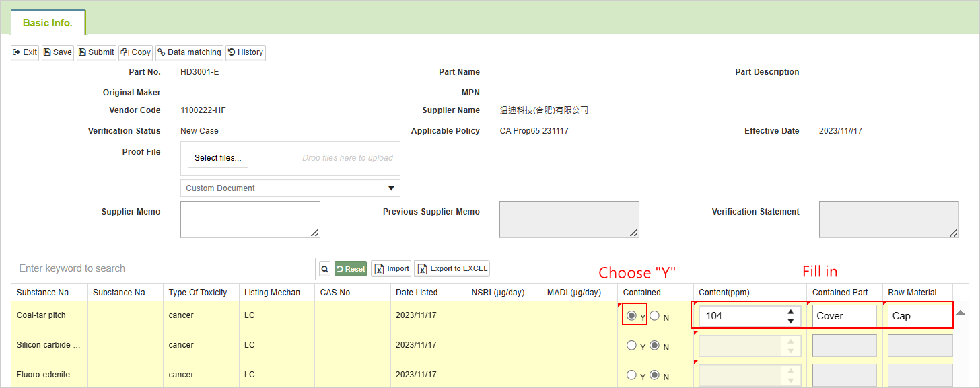
Task: Decrease Coal-tar pitch content value
Action: pyautogui.click(x=790, y=321)
